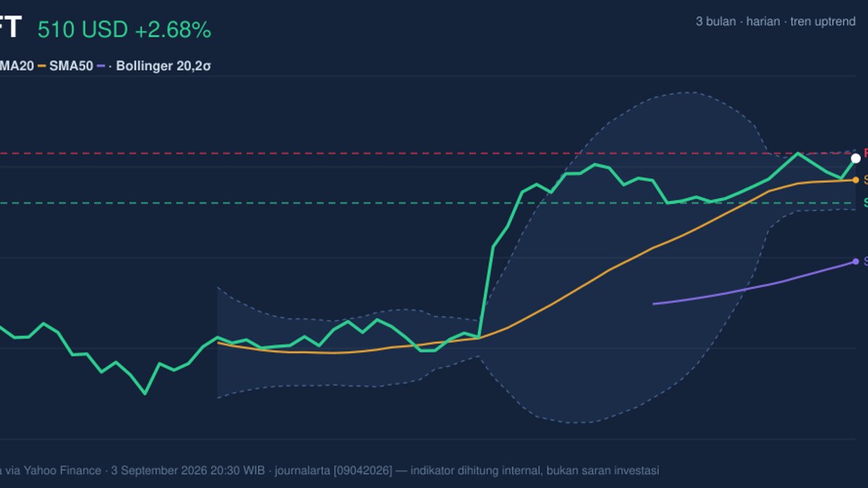
Task: Click the purple dash swatch in legend
Action: click(101, 66)
